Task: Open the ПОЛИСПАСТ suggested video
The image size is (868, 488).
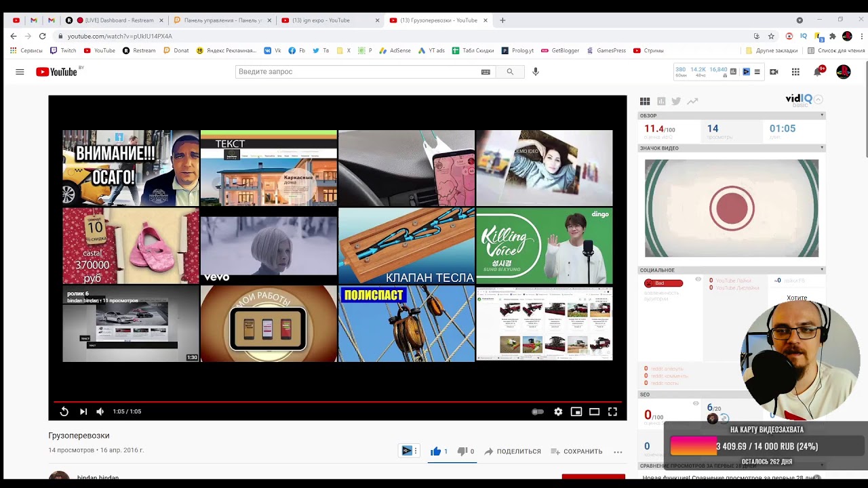Action: (407, 323)
